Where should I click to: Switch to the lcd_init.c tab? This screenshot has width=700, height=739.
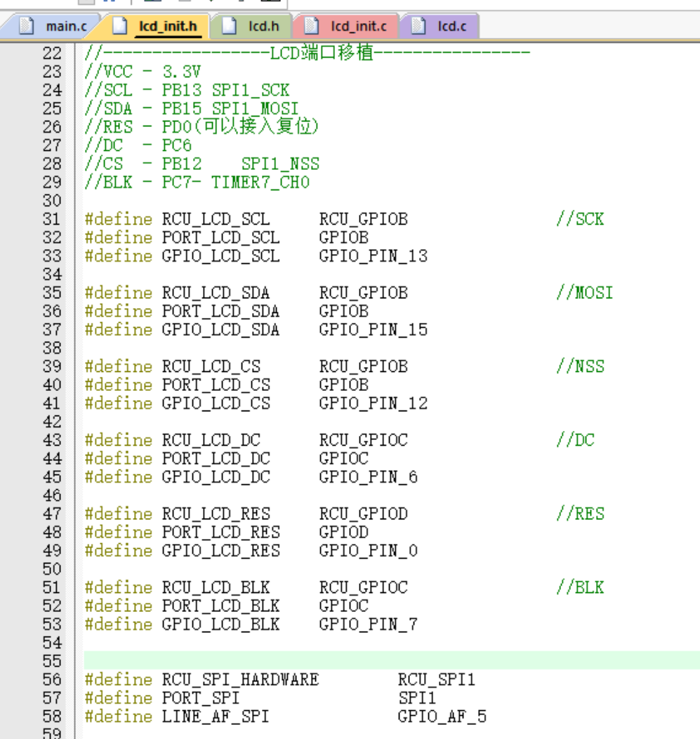[346, 26]
